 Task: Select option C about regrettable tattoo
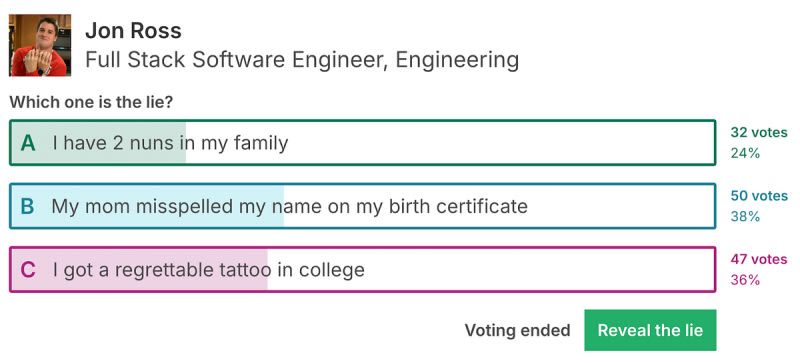point(363,270)
